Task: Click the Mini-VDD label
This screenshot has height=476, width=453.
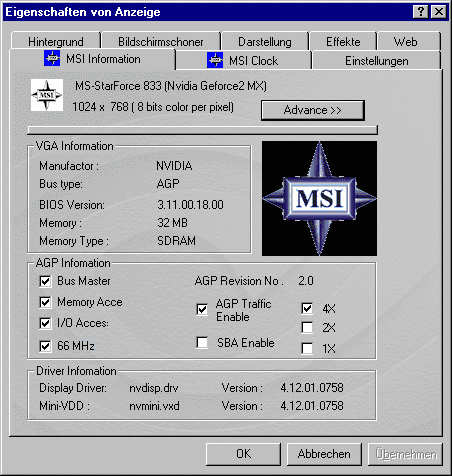Action: 64,406
